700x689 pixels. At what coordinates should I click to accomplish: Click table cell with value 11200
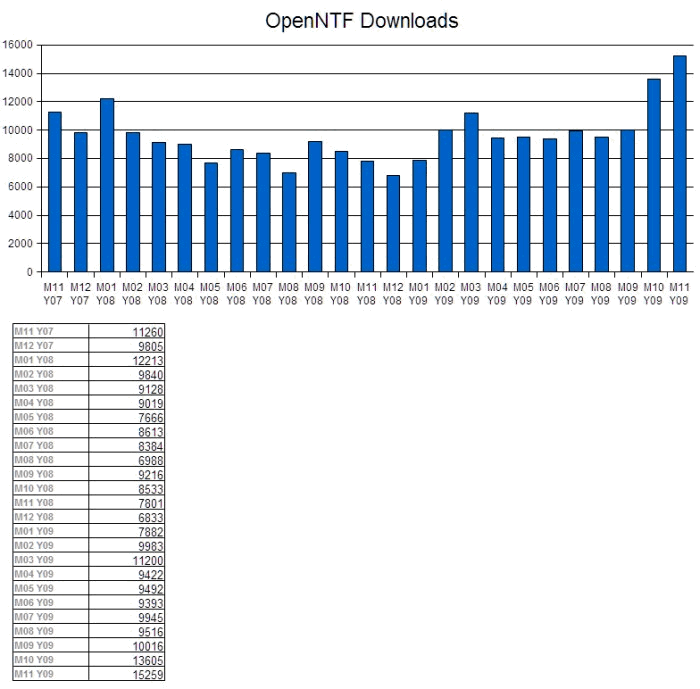pos(126,560)
